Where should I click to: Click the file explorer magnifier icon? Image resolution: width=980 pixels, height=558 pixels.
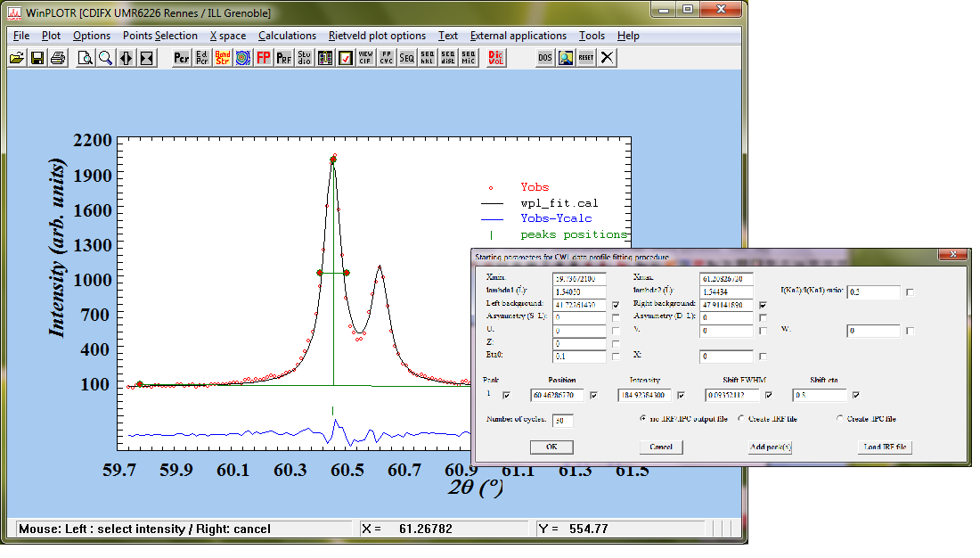pyautogui.click(x=566, y=58)
